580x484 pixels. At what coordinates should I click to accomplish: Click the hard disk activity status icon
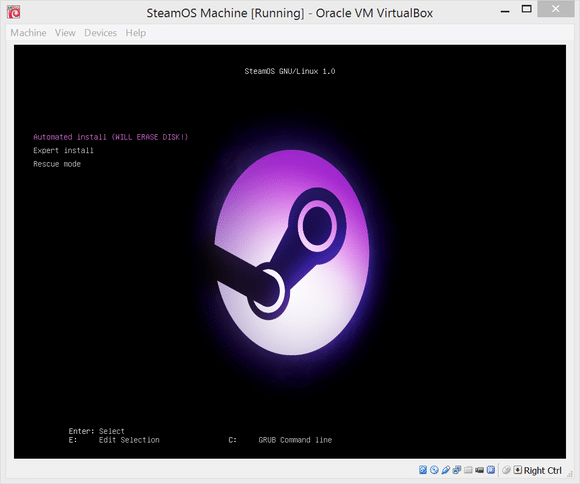(423, 470)
